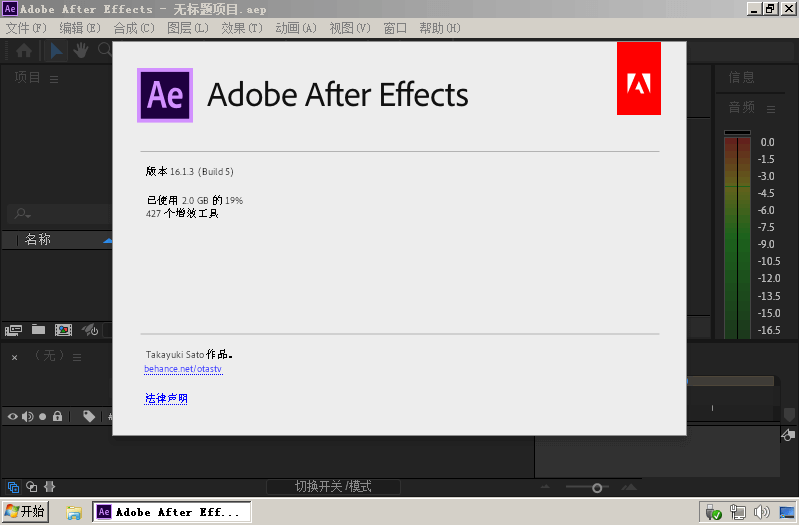Click the 名称 column header

click(38, 239)
